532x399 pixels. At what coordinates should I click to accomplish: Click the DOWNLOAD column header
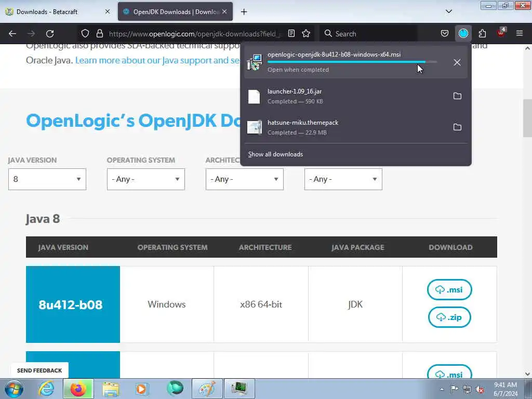[450, 247]
